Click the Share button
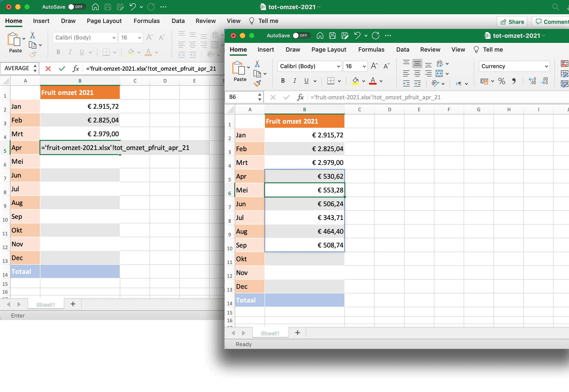Viewport: 569px width, 392px height. pos(512,22)
